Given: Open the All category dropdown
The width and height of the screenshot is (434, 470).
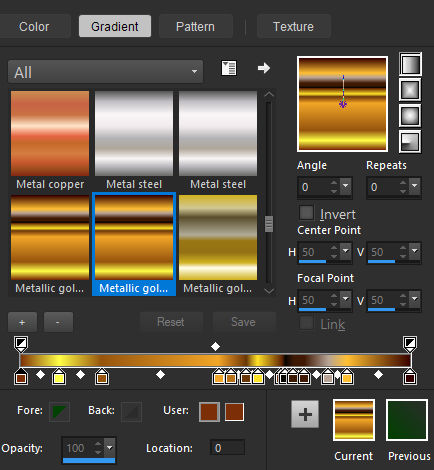Looking at the screenshot, I should pos(105,72).
